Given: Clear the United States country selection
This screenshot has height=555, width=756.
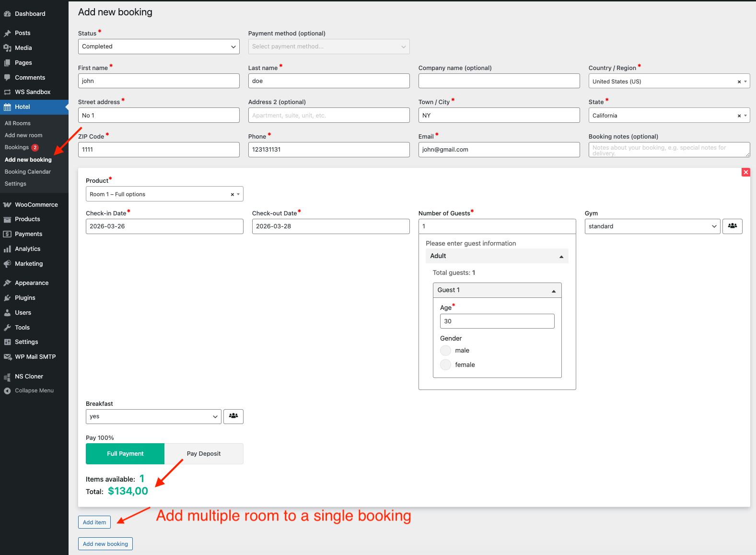Looking at the screenshot, I should click(x=739, y=82).
